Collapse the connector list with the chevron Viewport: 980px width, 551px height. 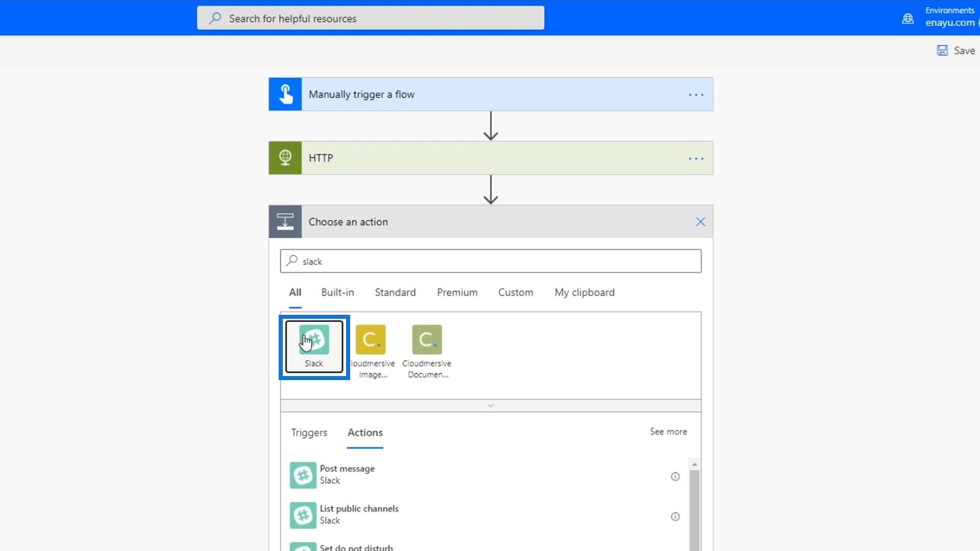coord(491,406)
